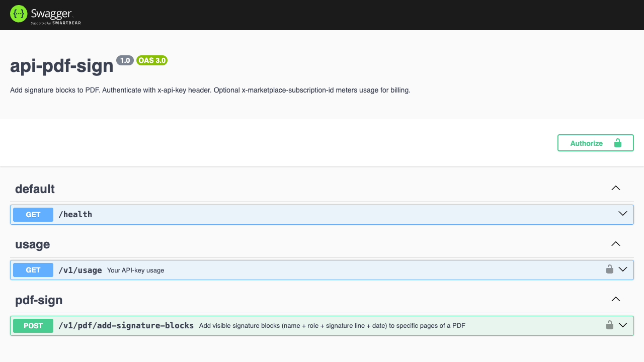This screenshot has height=362, width=644.
Task: Expand the /v1/usage endpoint arrow
Action: coord(623,269)
